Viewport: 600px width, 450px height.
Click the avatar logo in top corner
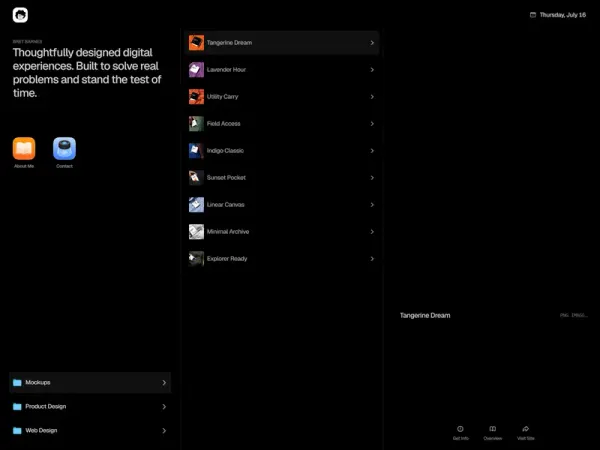[x=20, y=15]
